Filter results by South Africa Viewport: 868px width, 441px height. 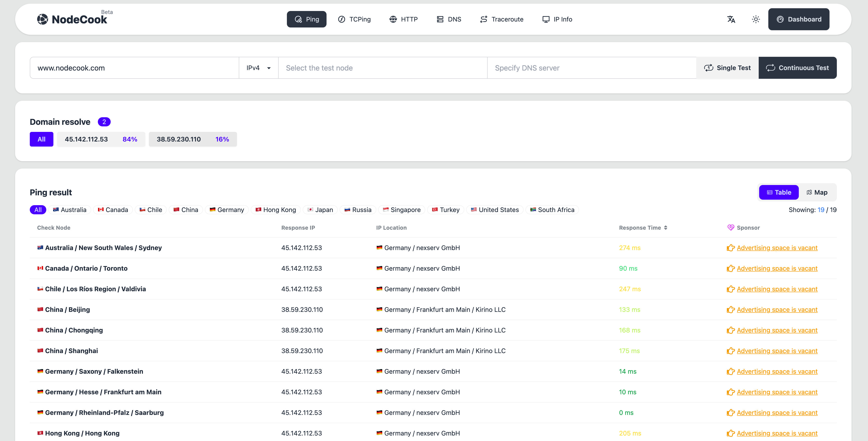point(552,210)
